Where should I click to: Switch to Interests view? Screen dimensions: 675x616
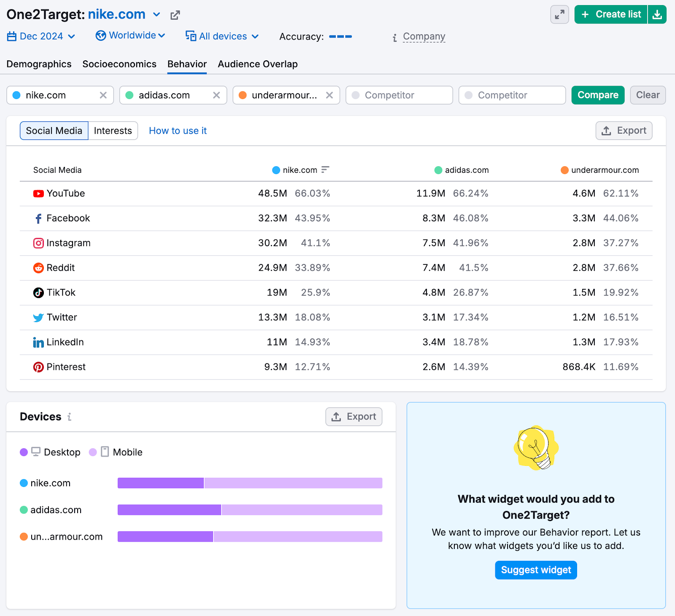[113, 131]
